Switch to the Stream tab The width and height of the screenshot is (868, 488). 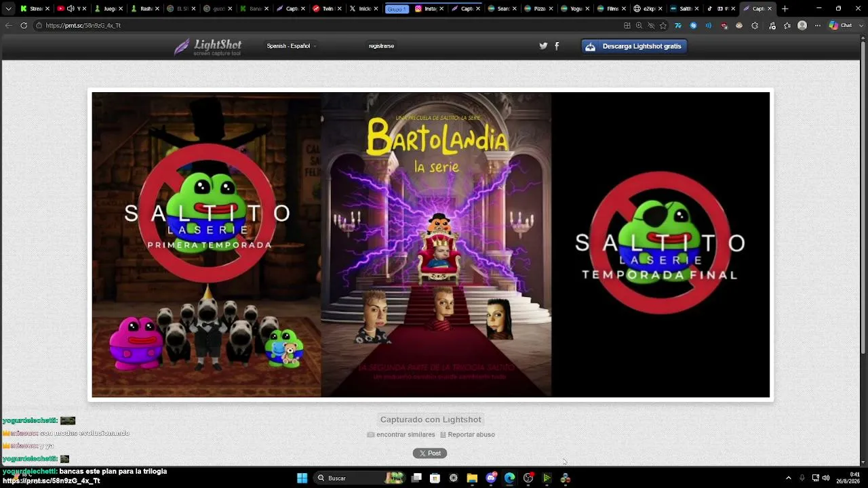pyautogui.click(x=34, y=9)
